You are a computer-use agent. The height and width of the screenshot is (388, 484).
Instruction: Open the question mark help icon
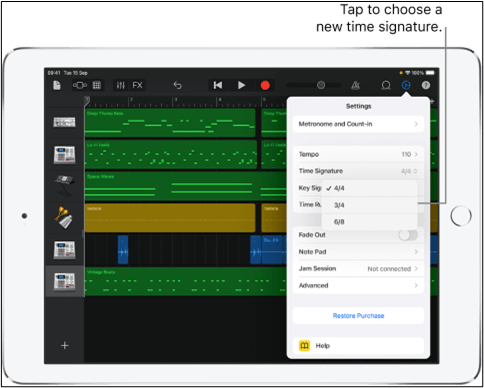point(426,85)
